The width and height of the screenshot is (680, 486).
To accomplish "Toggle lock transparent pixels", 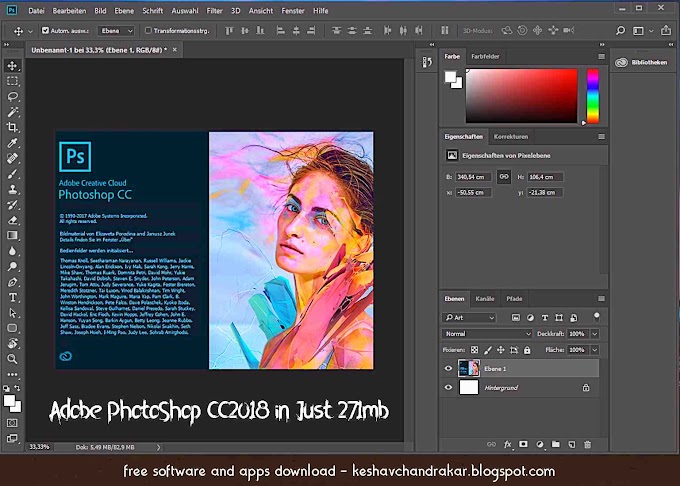I will click(474, 350).
